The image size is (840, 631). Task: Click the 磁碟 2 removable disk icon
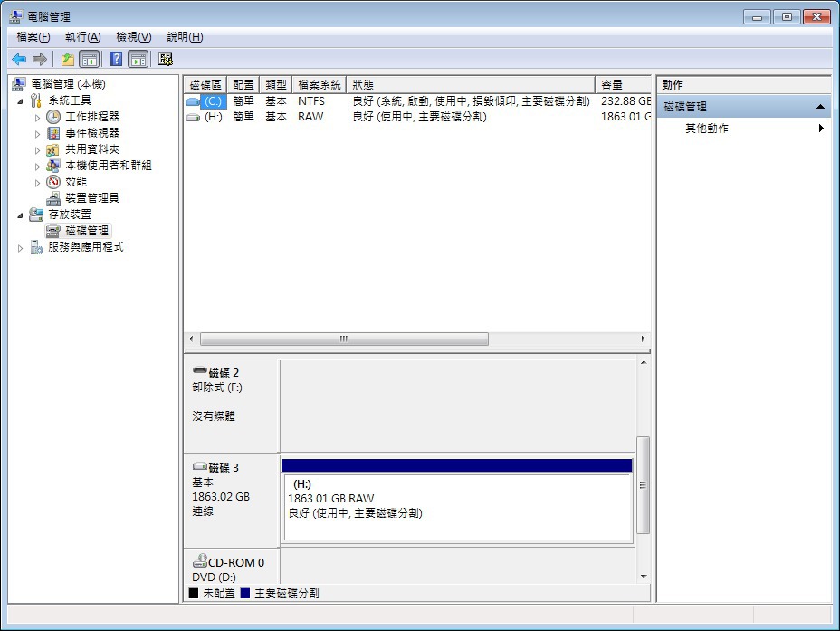[x=200, y=370]
